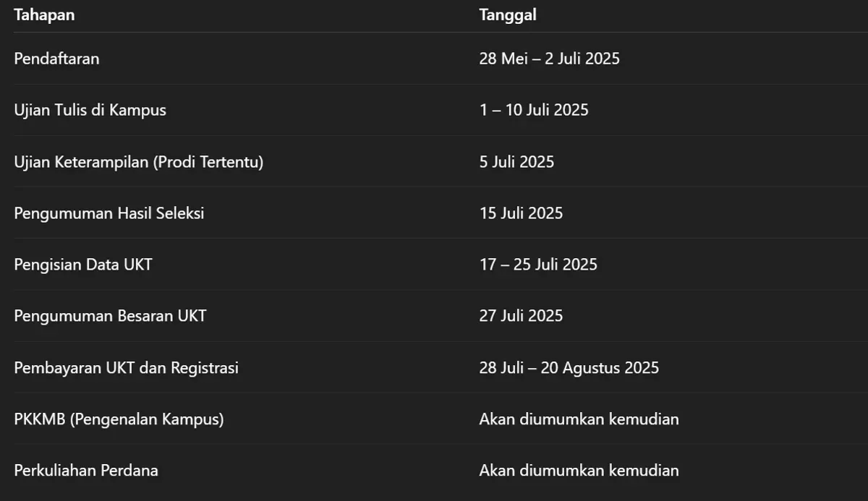The image size is (868, 501).
Task: Click Perkuliahan Perdana's Akan diumumkan kemudian text
Action: [x=579, y=471]
